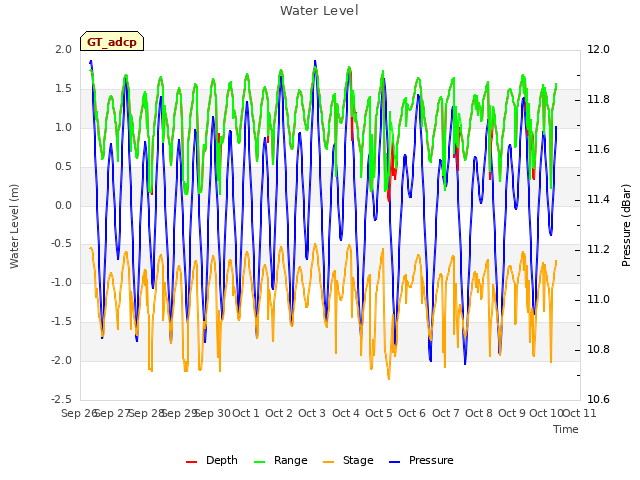Click the Oct 1 date tick label
Image resolution: width=640 pixels, height=480 pixels.
(x=246, y=413)
